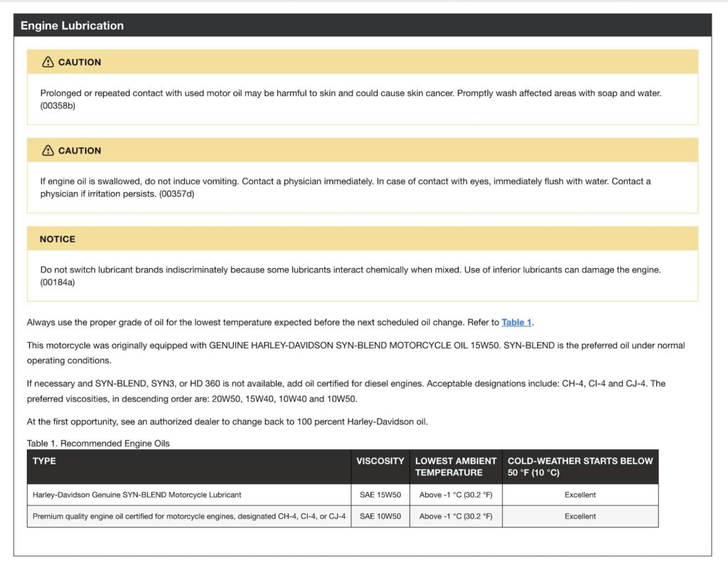Click the LOWEST AMBIENT TEMPERATURE header
The width and height of the screenshot is (728, 566).
[456, 466]
